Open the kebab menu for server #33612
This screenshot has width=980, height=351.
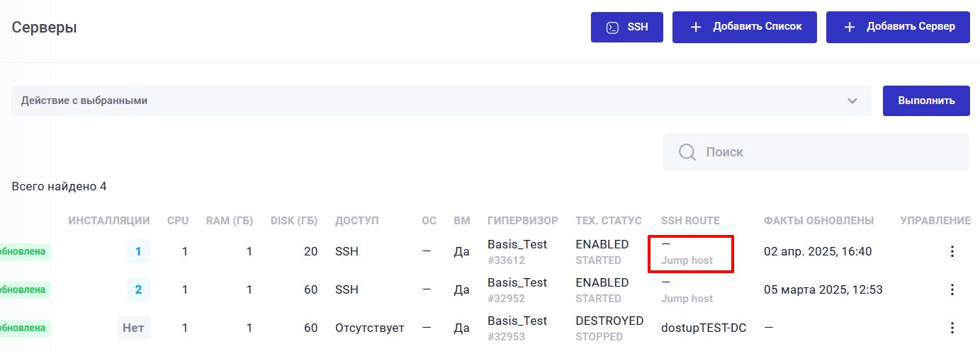tap(952, 251)
